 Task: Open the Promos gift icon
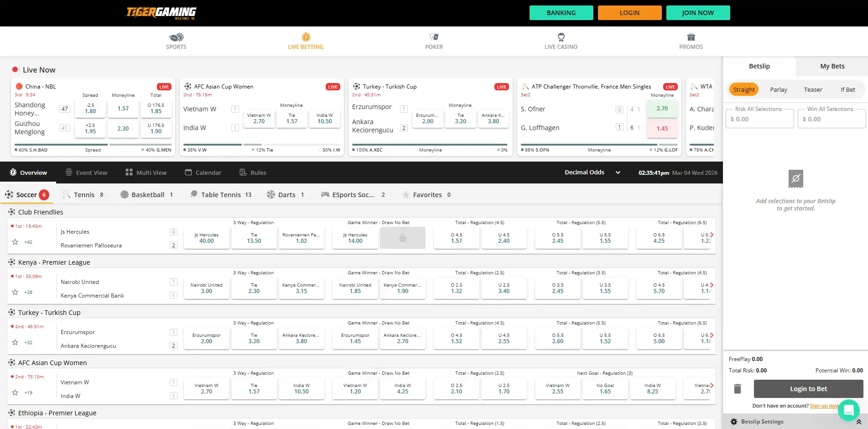[x=691, y=37]
